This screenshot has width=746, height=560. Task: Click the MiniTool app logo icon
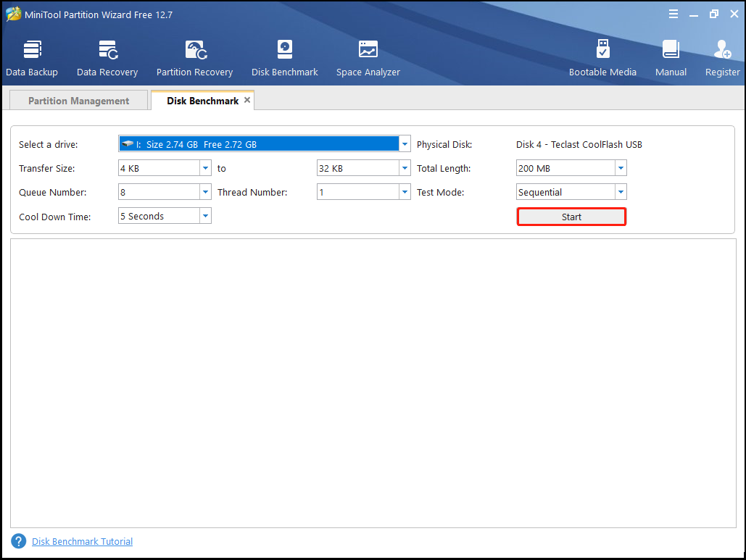[x=13, y=14]
